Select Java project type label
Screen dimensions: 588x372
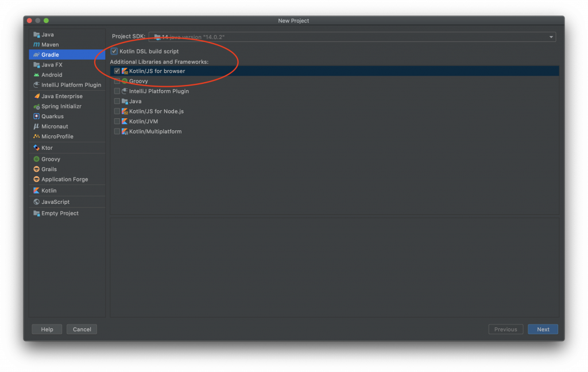pos(48,34)
